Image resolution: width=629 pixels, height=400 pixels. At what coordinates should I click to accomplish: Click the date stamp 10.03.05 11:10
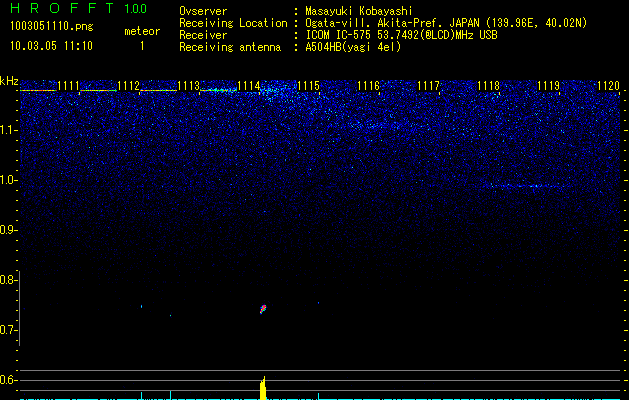[x=51, y=46]
